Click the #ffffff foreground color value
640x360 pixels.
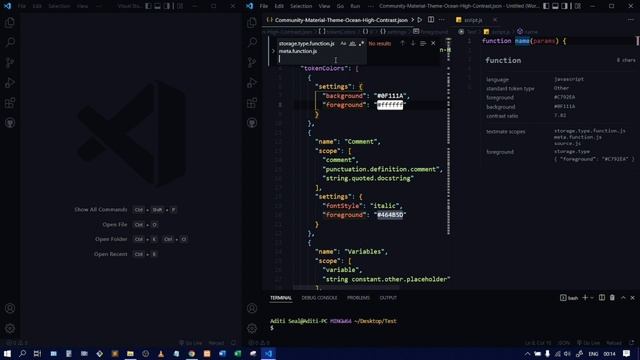coord(390,105)
